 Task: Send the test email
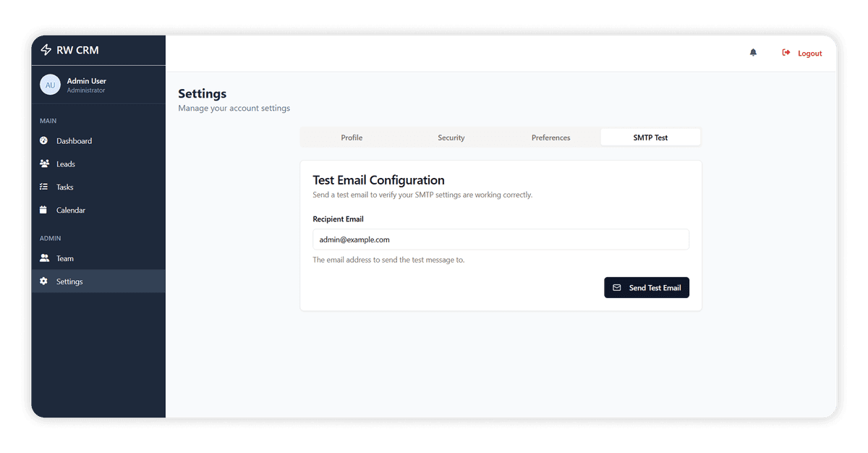647,287
